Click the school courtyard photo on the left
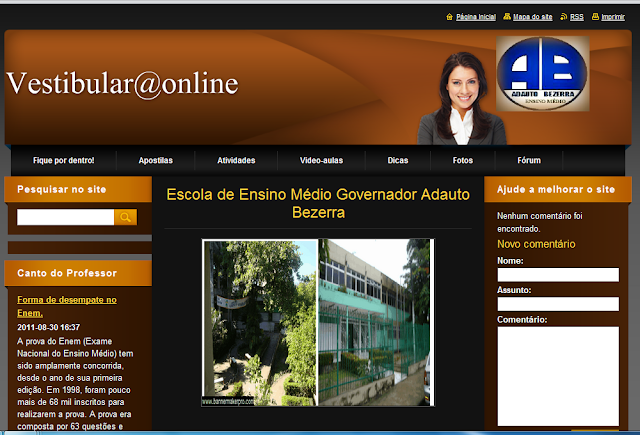Viewport: 640px width, 435px height. pos(260,322)
